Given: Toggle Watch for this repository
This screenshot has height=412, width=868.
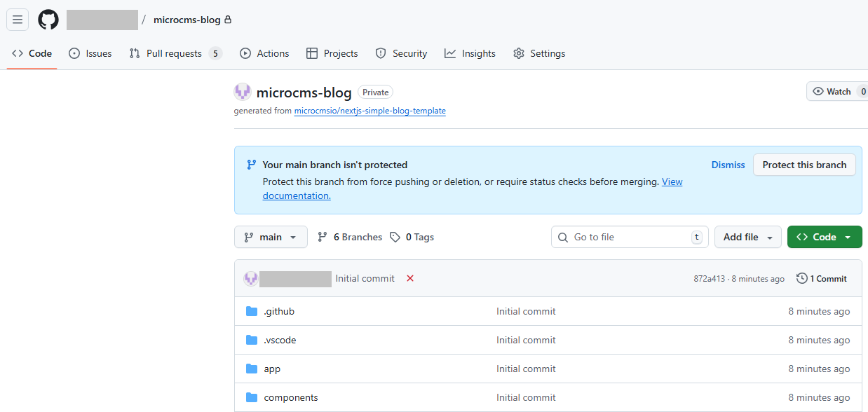Looking at the screenshot, I should point(834,91).
